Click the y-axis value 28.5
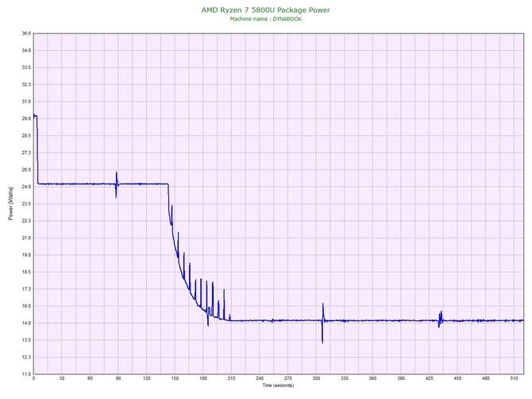 click(x=26, y=135)
